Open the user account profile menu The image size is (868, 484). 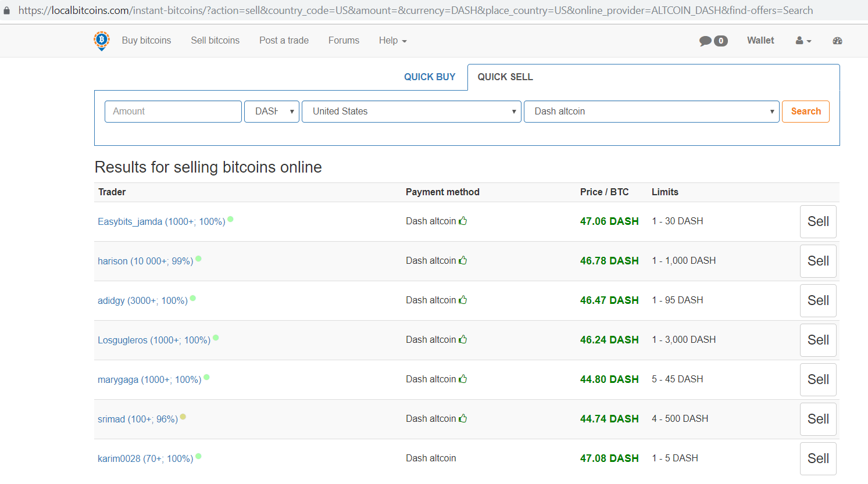click(x=803, y=41)
